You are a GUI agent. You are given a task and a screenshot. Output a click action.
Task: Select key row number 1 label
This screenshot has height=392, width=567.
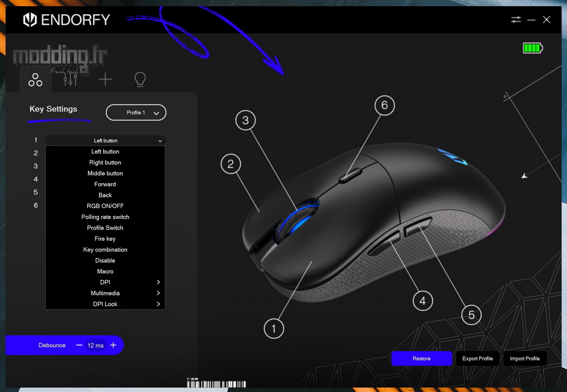(x=36, y=140)
